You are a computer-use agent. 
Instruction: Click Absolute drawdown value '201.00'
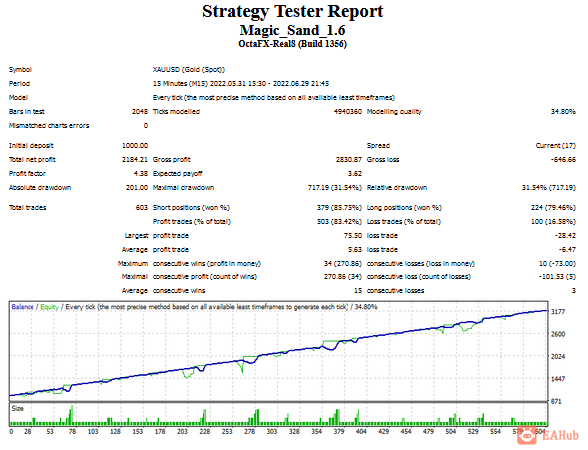tap(137, 188)
